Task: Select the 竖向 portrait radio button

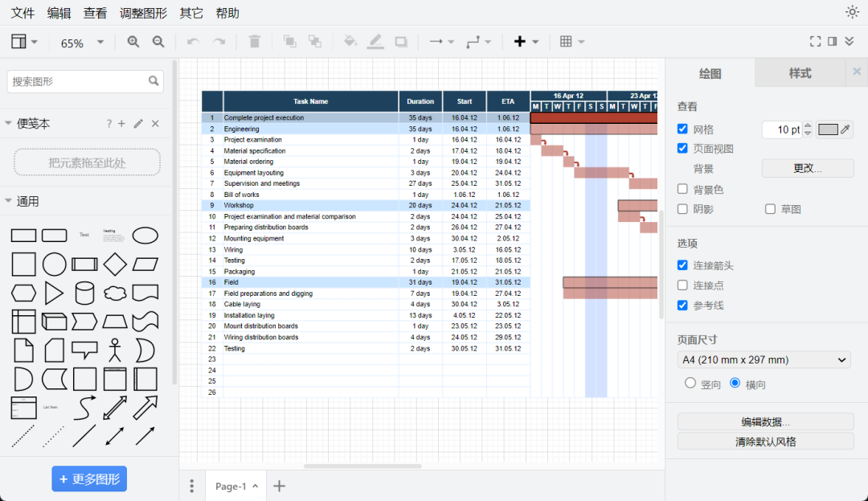Action: (x=690, y=383)
